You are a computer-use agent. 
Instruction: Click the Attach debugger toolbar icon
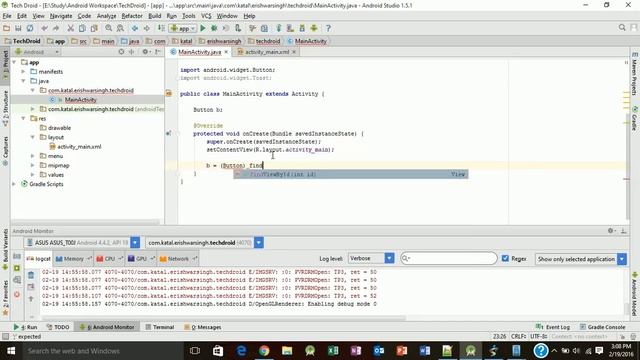pos(238,28)
